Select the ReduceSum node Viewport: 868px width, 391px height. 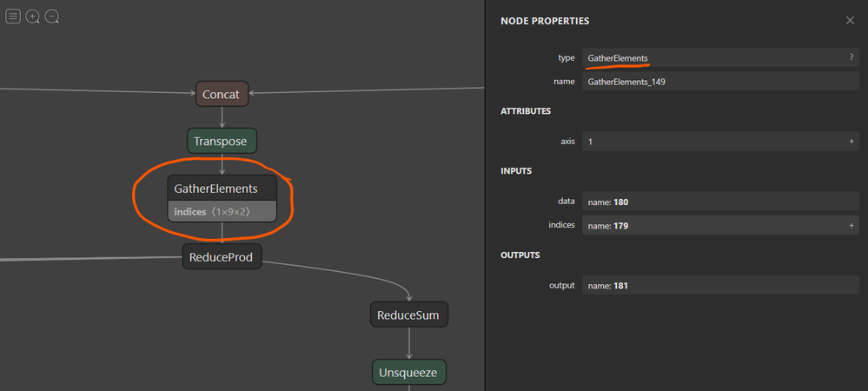[409, 315]
